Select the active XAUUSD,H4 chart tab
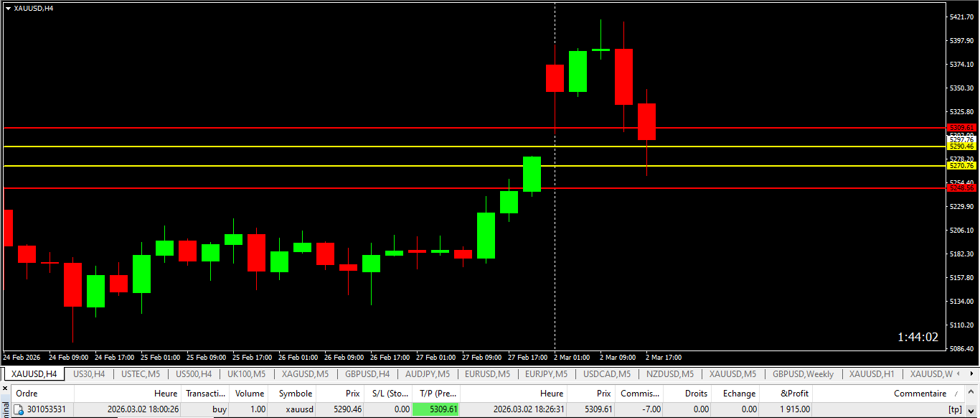The height and width of the screenshot is (418, 980). click(34, 374)
